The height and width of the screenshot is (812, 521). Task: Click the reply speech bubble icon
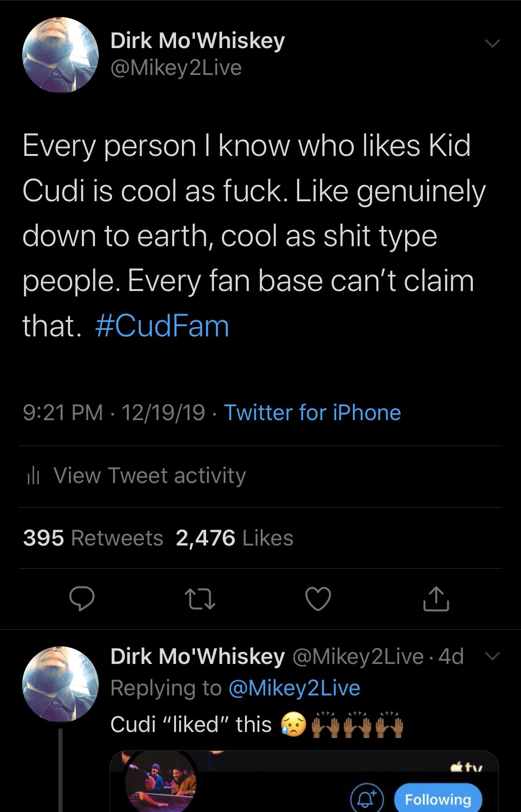pyautogui.click(x=82, y=599)
